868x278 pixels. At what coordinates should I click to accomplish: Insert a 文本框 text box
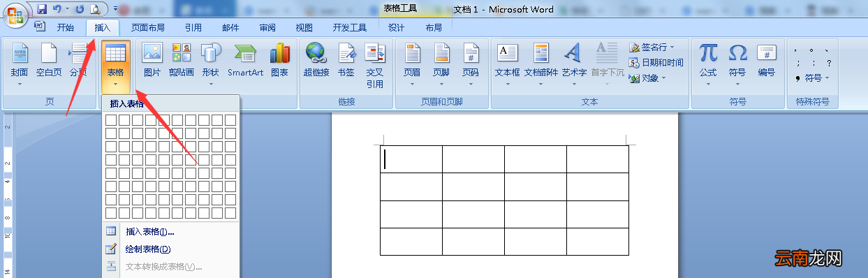(x=508, y=64)
